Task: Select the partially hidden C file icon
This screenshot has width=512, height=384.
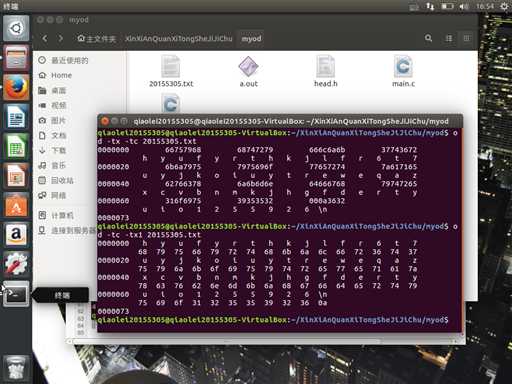Action: point(171,103)
